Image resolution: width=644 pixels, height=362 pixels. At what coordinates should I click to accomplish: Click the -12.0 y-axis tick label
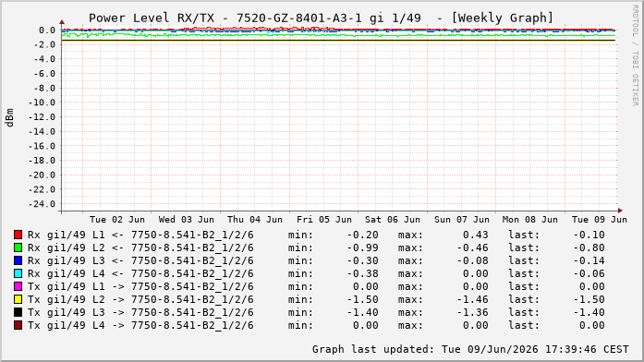(42, 117)
